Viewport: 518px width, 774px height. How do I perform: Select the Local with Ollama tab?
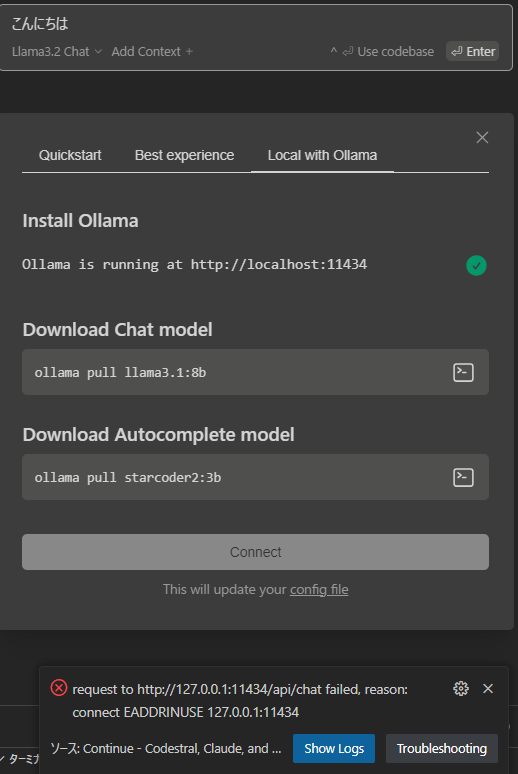coord(322,155)
